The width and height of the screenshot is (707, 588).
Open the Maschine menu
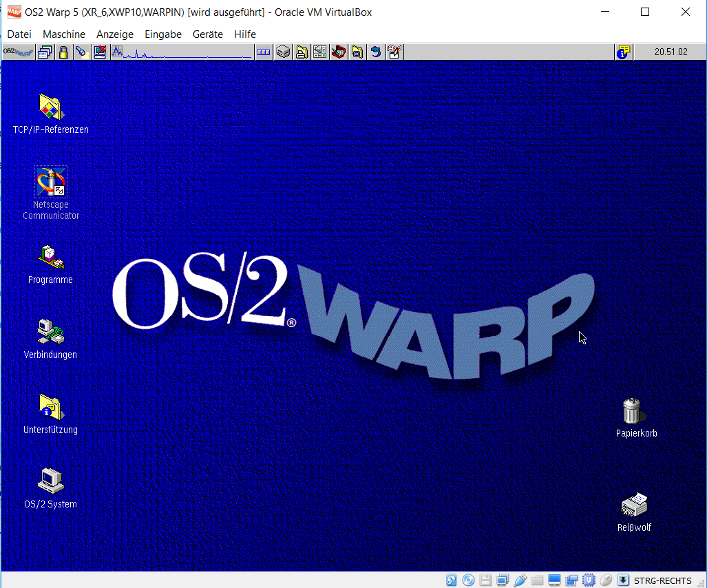pyautogui.click(x=64, y=34)
